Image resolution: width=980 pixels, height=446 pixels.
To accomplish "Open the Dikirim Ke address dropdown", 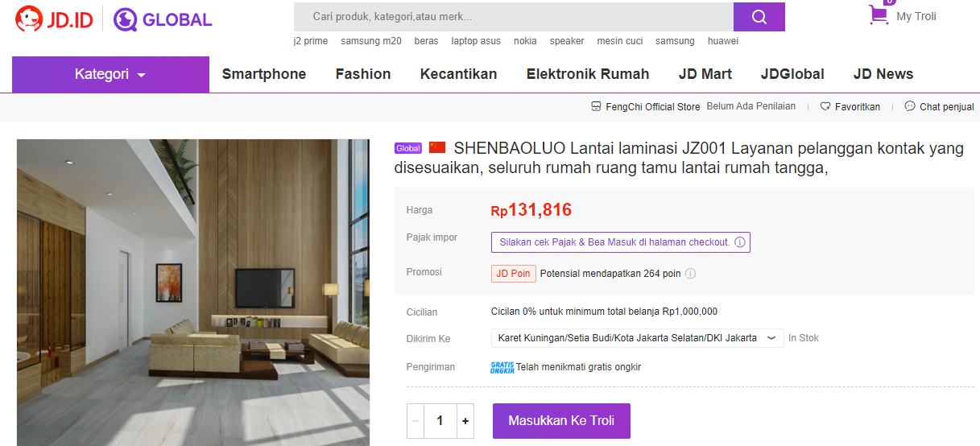I will (637, 338).
